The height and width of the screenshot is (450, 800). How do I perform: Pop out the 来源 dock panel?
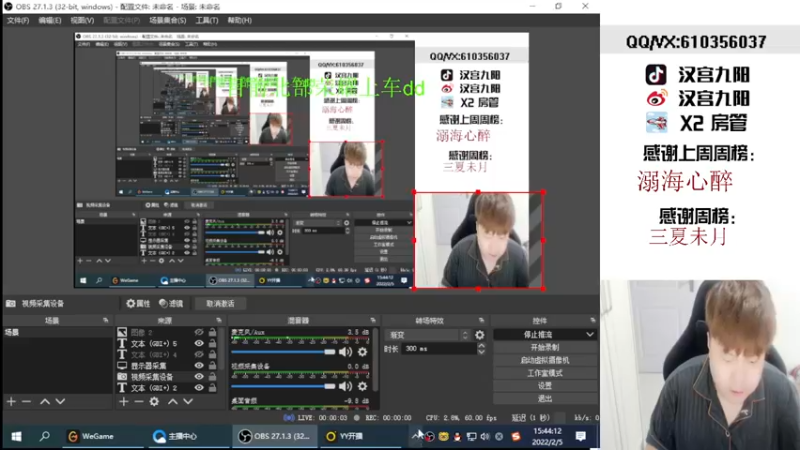pyautogui.click(x=219, y=320)
